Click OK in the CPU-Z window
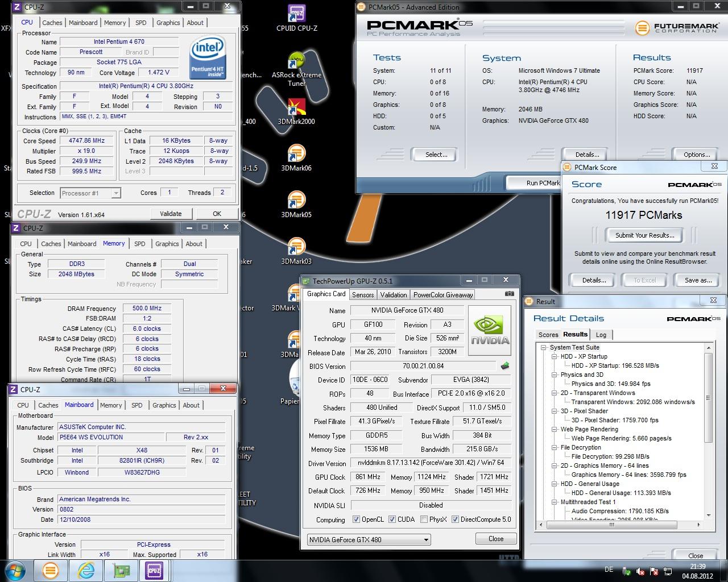The width and height of the screenshot is (728, 582). [x=217, y=214]
